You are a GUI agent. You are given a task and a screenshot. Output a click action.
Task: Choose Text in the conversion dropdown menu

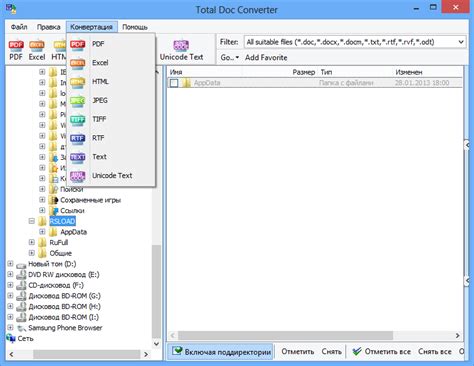(x=111, y=157)
